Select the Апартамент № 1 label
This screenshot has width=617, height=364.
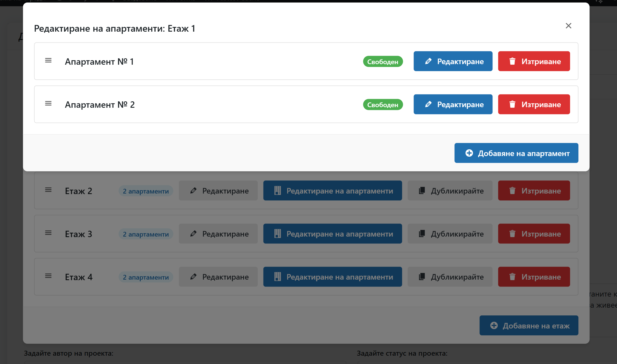click(x=99, y=62)
